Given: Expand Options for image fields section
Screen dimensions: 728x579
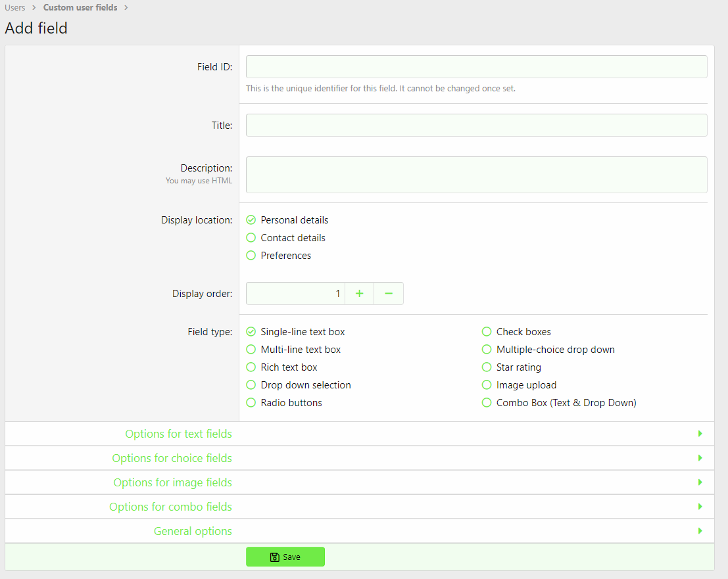Looking at the screenshot, I should tap(359, 482).
